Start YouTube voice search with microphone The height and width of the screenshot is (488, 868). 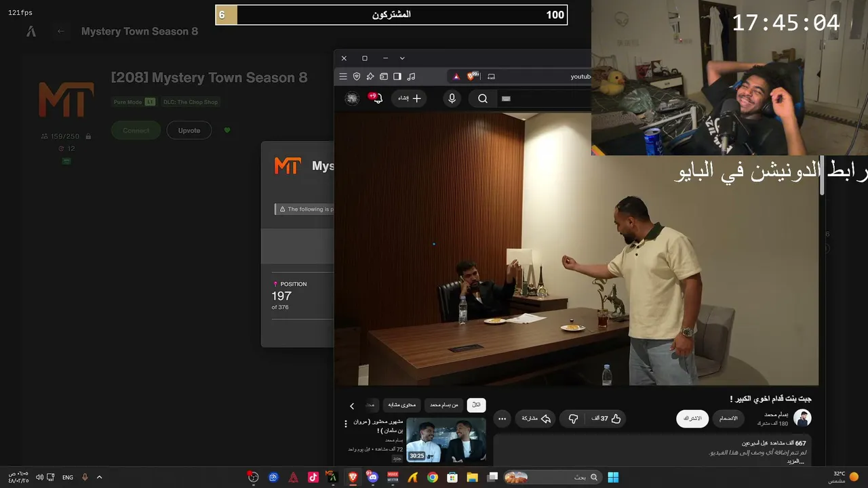coord(452,98)
